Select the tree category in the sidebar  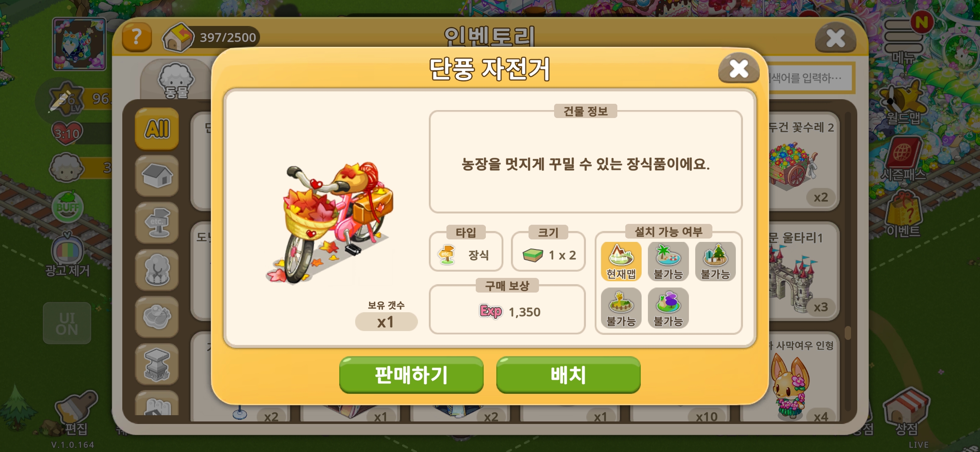[x=157, y=270]
